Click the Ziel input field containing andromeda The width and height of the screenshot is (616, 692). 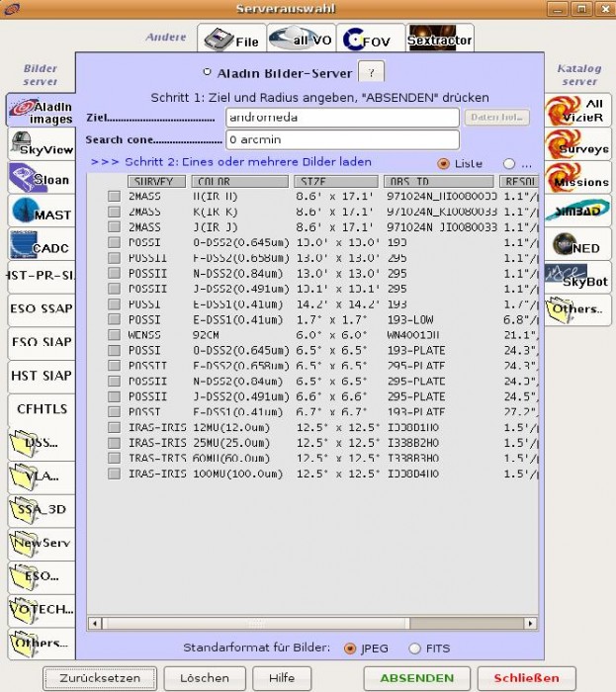[342, 118]
